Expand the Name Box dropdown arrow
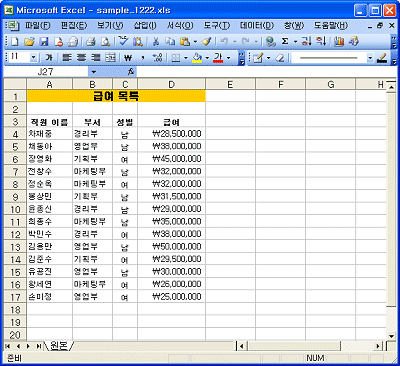The height and width of the screenshot is (366, 400). [x=94, y=72]
